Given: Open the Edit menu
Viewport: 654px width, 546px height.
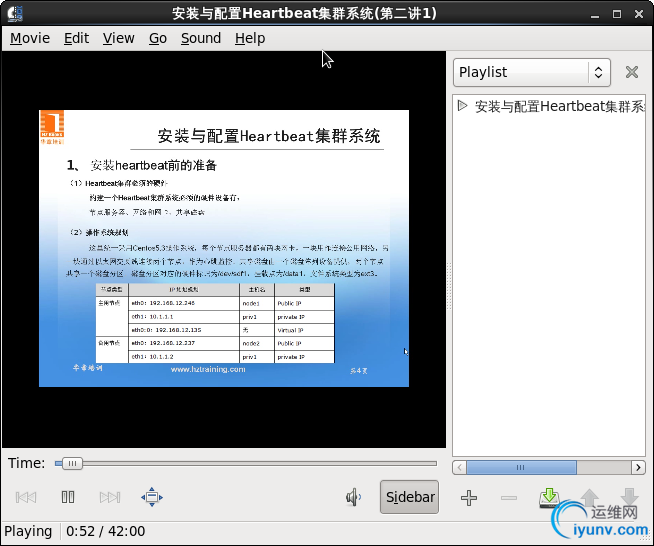Looking at the screenshot, I should tap(76, 38).
